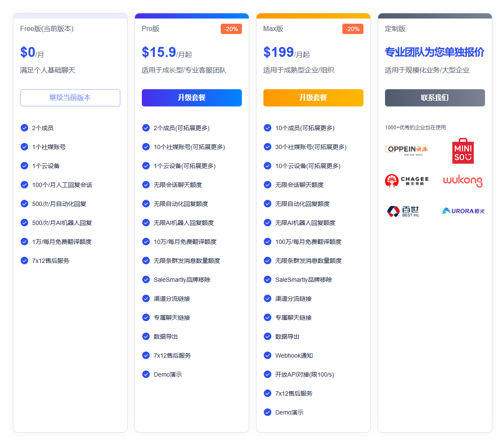Click check icon beside Webhook通知
Image resolution: width=504 pixels, height=446 pixels.
point(267,356)
